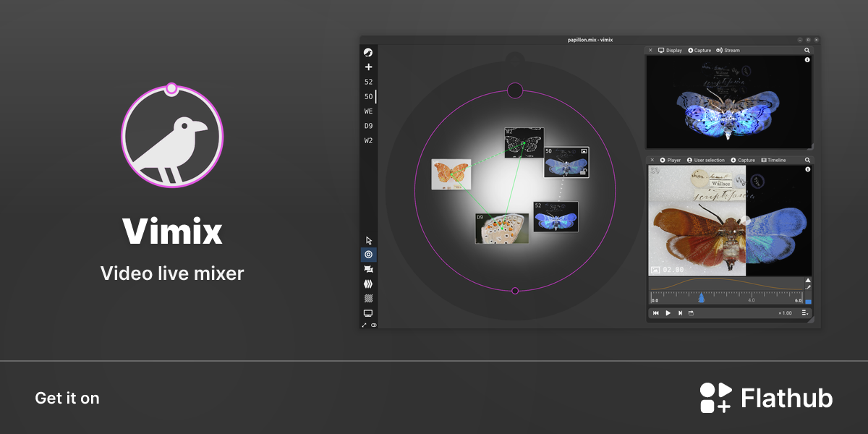Viewport: 868px width, 434px height.
Task: Open the player options list dropdown
Action: point(805,313)
